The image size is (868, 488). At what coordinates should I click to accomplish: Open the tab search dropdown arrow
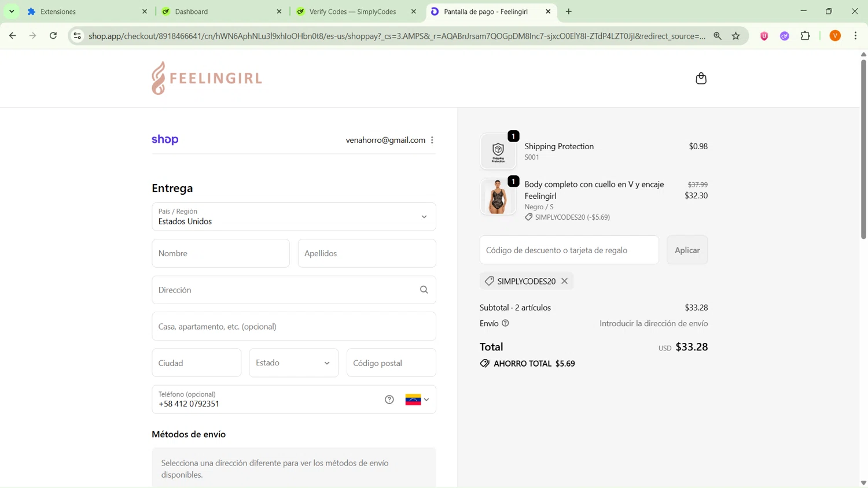click(x=12, y=12)
